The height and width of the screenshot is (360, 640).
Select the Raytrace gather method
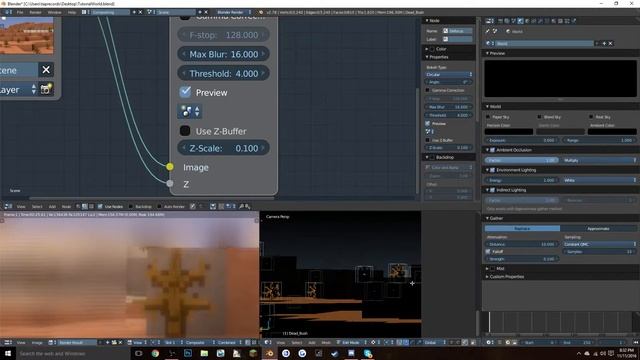(x=522, y=229)
